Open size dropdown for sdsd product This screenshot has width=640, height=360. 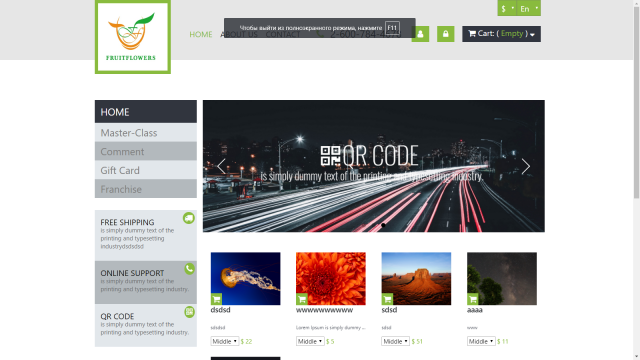coord(395,341)
